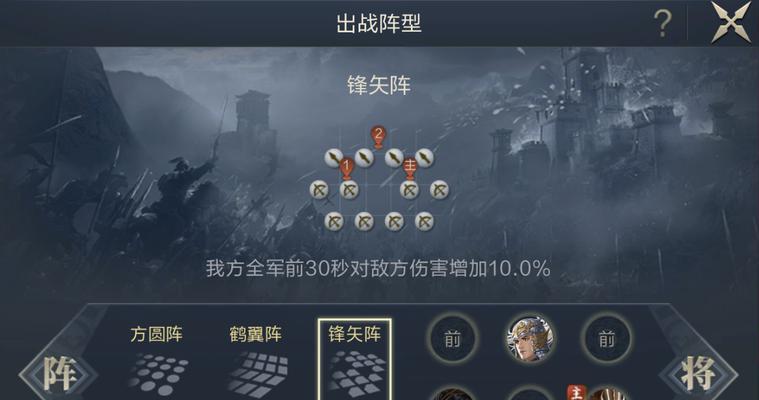Click the 阵 diamond button
759x400 pixels.
coord(59,374)
